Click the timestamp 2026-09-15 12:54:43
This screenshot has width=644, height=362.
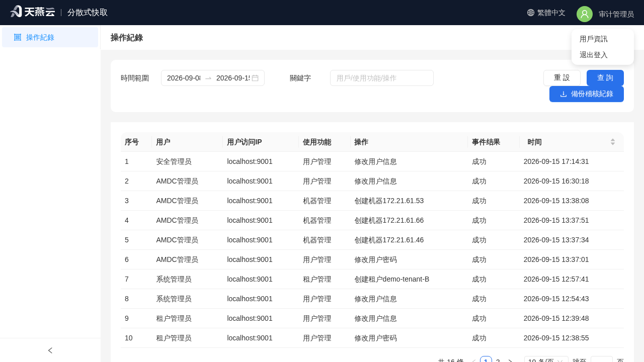tap(556, 299)
